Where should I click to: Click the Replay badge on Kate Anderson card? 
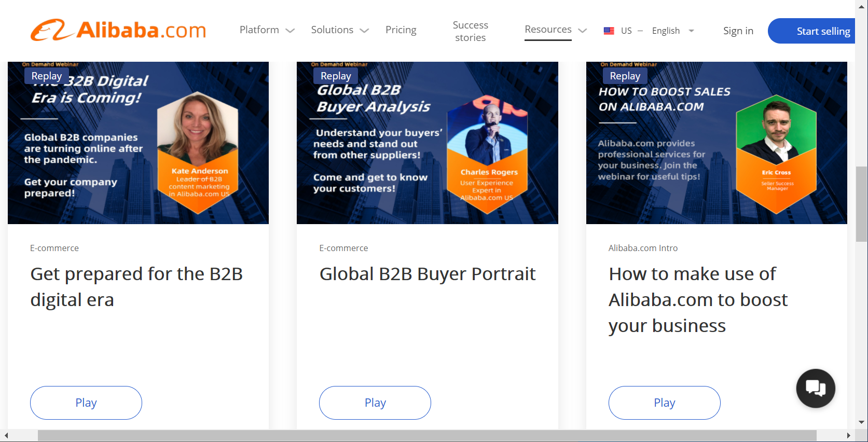point(47,76)
